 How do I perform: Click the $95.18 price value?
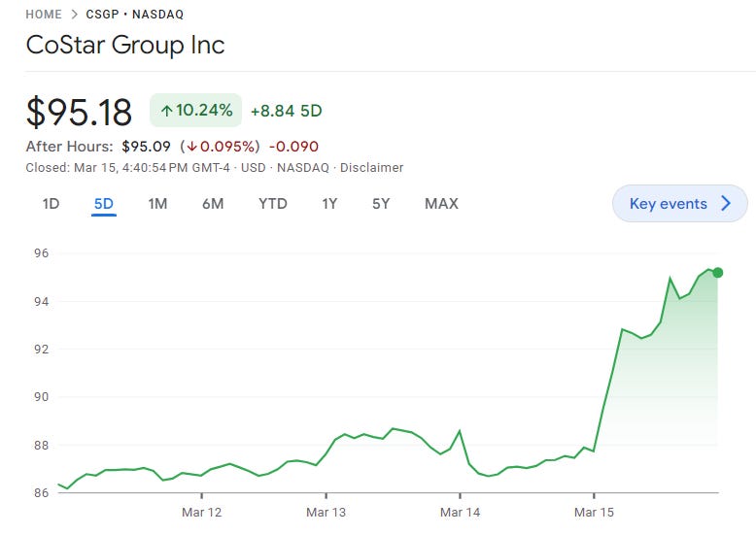[x=79, y=112]
